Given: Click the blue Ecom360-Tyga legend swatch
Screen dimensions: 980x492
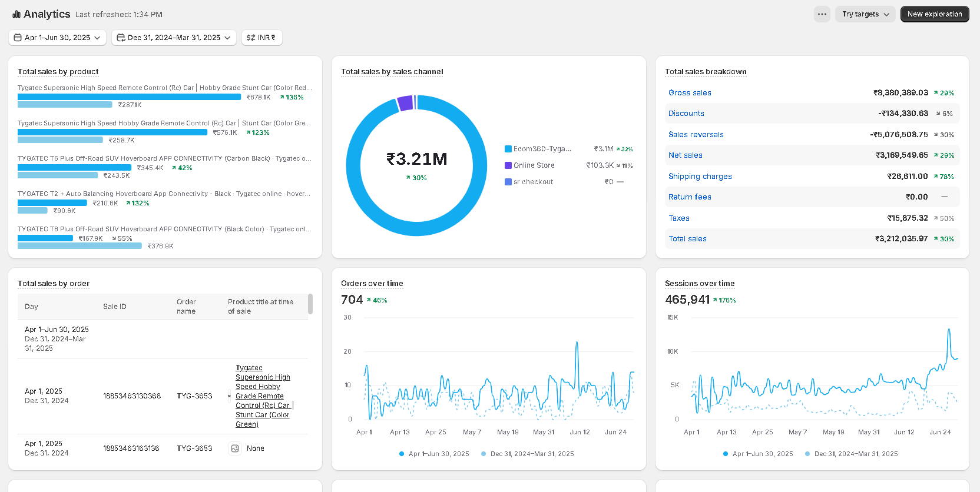Looking at the screenshot, I should (x=508, y=149).
